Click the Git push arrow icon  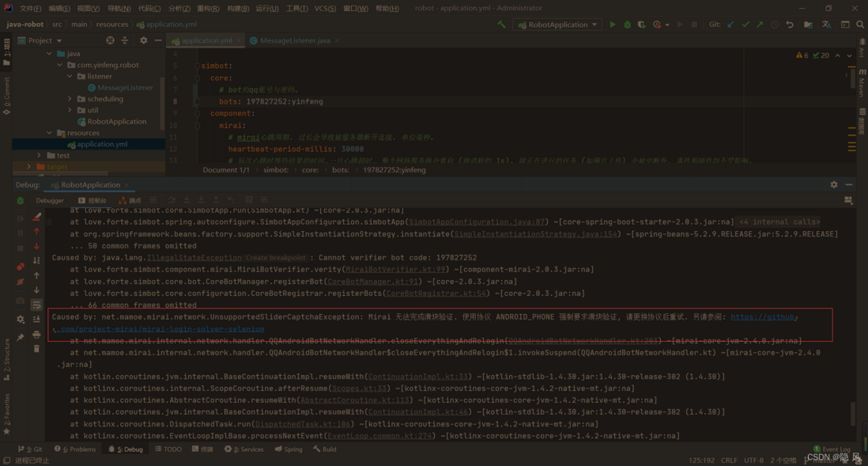point(760,25)
